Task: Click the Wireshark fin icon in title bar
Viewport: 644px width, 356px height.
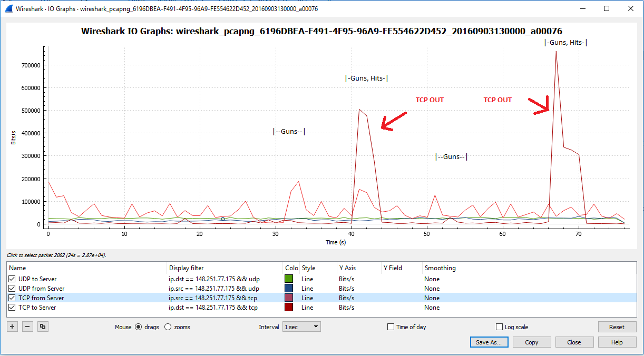Action: coord(8,9)
